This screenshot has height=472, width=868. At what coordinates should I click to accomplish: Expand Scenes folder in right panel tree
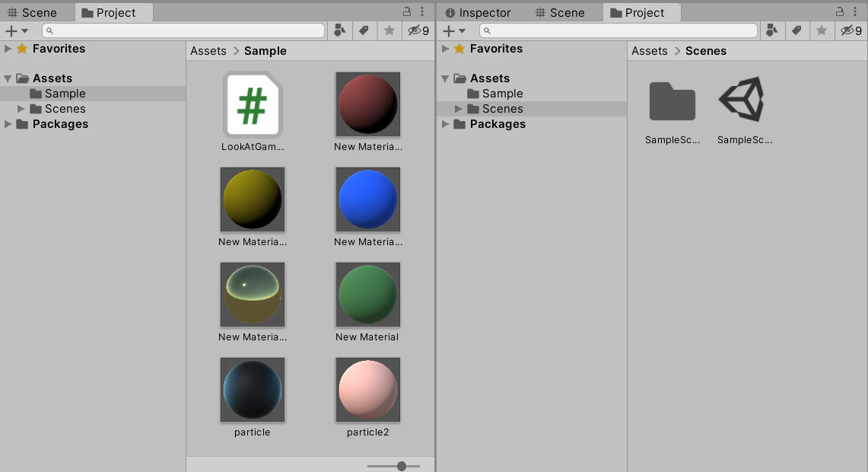point(459,109)
